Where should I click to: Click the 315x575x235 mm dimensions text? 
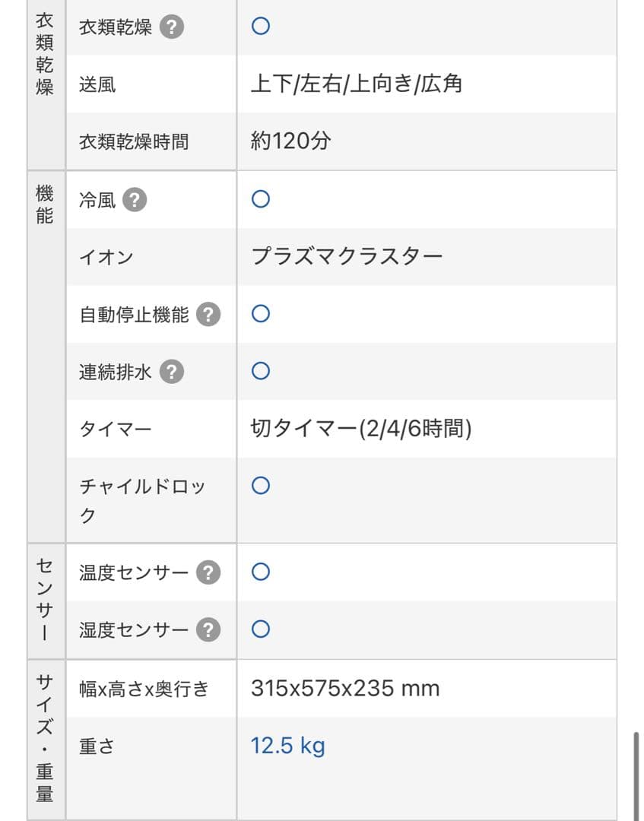tap(346, 688)
